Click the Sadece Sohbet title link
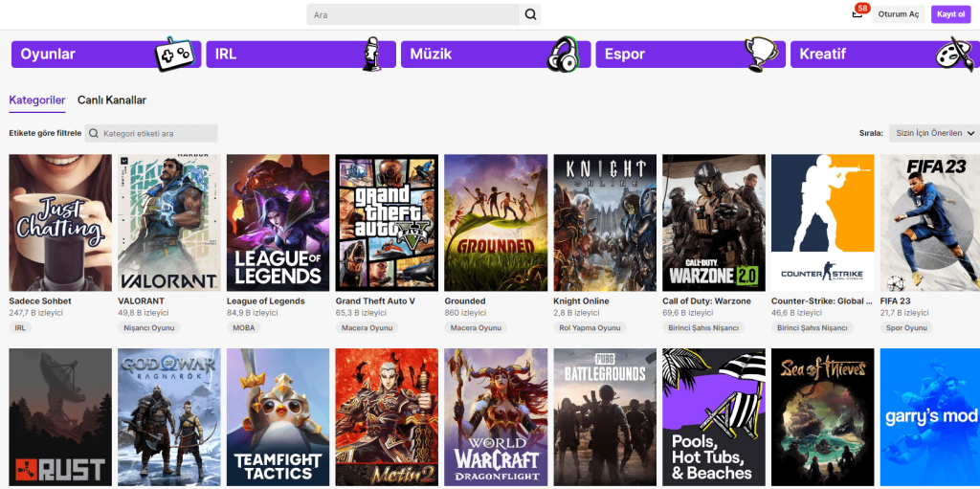Screen dimensions: 980x489 40,301
